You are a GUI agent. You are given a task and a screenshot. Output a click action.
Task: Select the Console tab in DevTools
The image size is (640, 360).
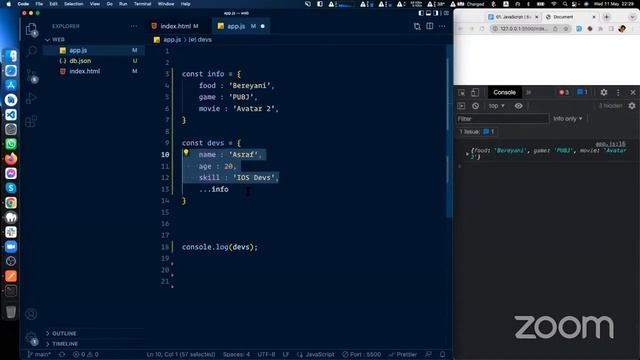click(504, 92)
